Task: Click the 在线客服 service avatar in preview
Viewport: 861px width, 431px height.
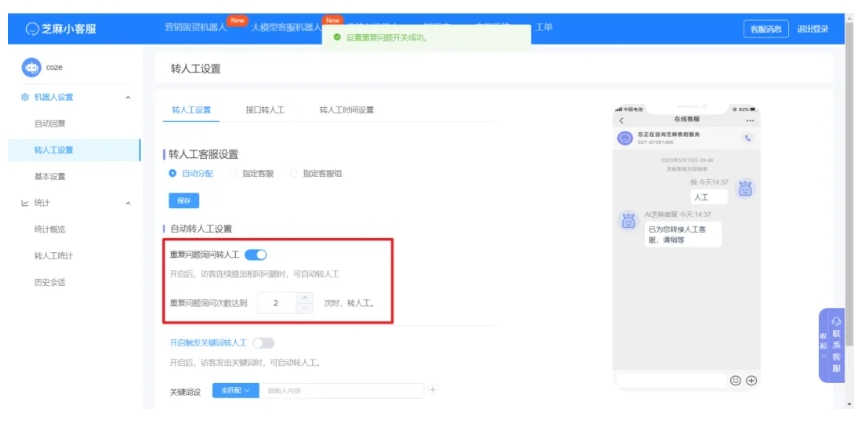Action: pos(625,138)
